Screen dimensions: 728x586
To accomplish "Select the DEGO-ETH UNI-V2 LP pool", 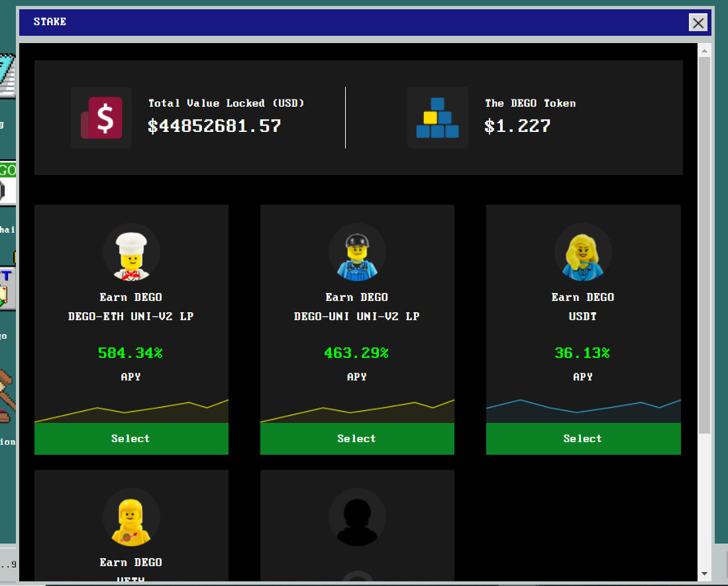I will [x=131, y=439].
